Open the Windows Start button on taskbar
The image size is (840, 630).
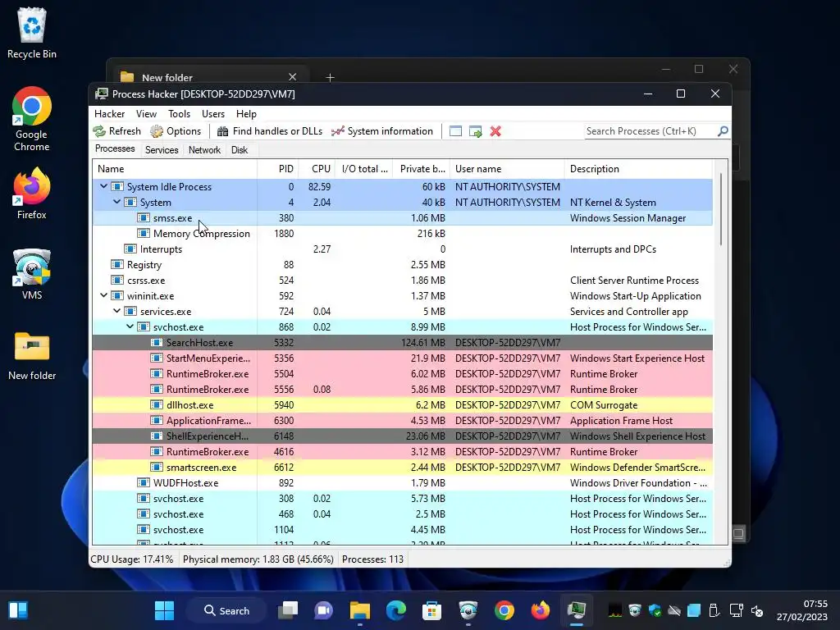tap(164, 610)
